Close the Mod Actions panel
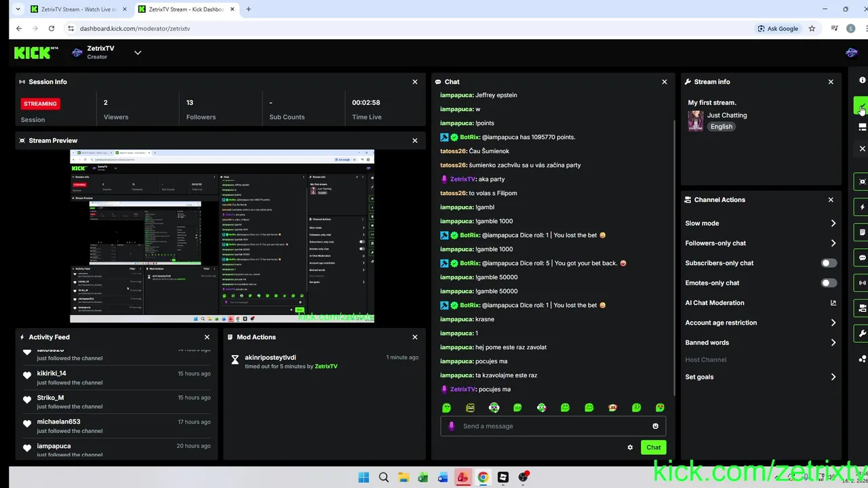The height and width of the screenshot is (488, 868). pos(415,337)
